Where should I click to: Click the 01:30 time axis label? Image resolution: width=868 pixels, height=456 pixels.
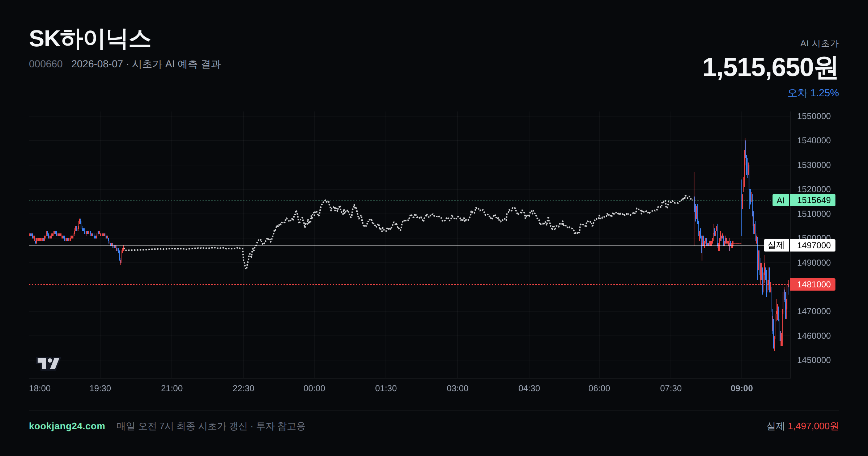point(386,388)
